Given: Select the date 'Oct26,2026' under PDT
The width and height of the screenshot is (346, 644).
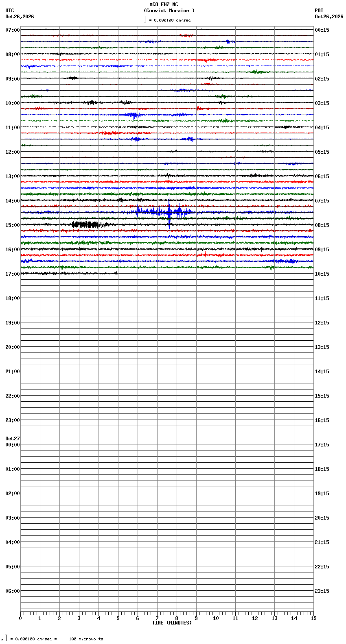Looking at the screenshot, I should (329, 17).
